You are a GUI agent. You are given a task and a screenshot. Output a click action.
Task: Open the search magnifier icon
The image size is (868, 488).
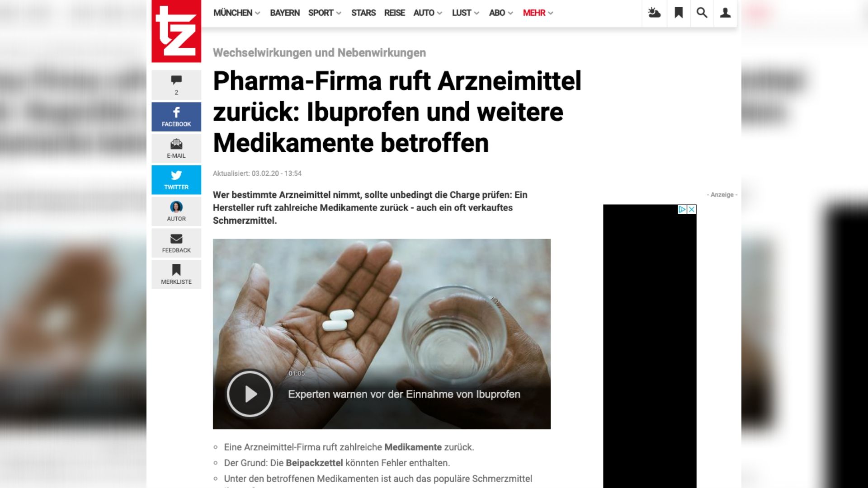(x=702, y=13)
